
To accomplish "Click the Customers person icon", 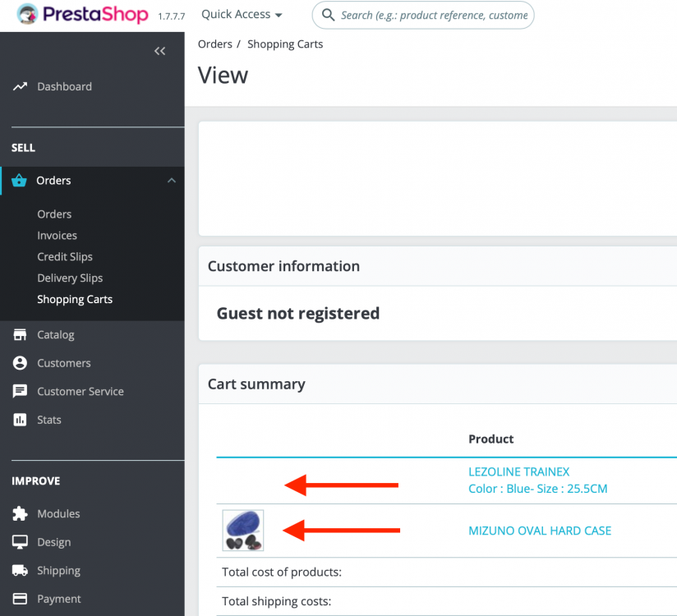I will click(x=20, y=363).
